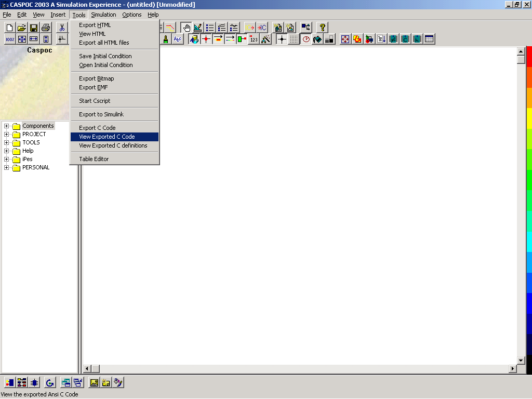Click the text sort-down arrow icon

[381, 39]
